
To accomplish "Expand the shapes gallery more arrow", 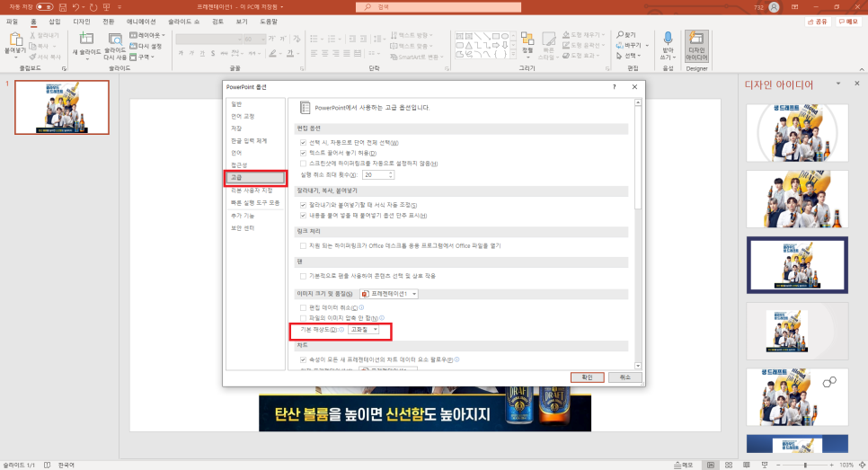I will pos(514,54).
